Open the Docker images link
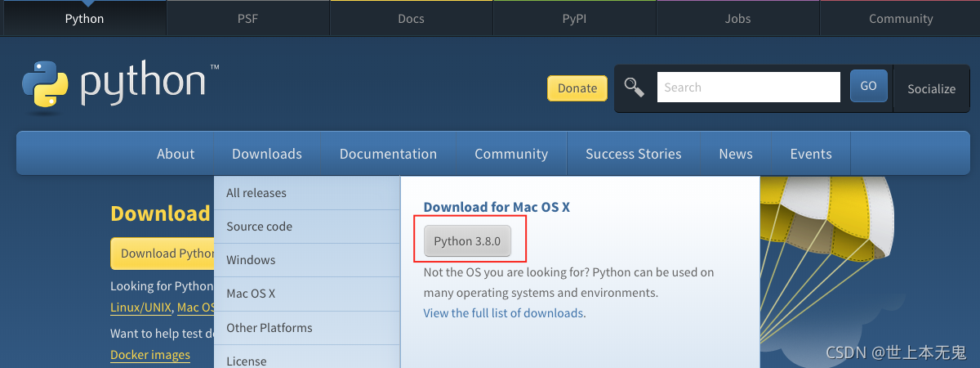Image resolution: width=980 pixels, height=368 pixels. 150,355
